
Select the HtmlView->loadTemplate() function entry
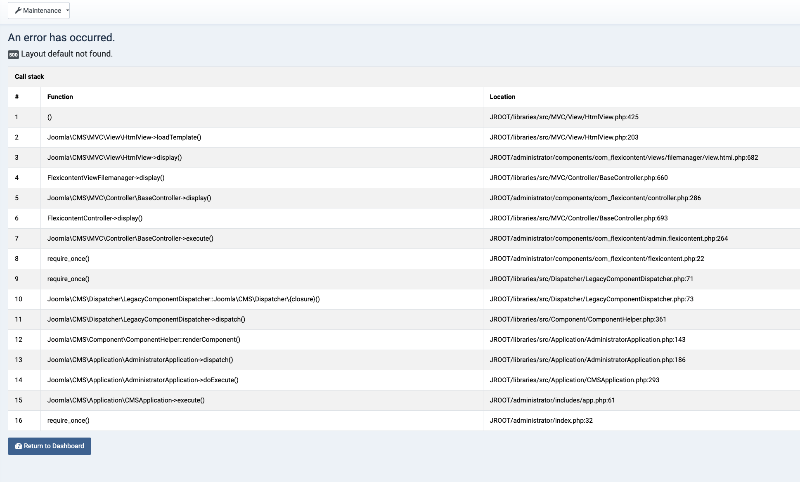click(x=125, y=137)
